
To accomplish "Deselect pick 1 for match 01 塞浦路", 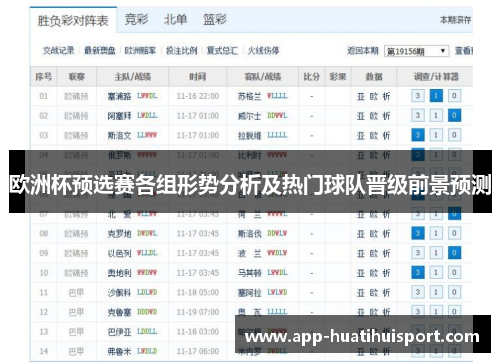I will [436, 96].
